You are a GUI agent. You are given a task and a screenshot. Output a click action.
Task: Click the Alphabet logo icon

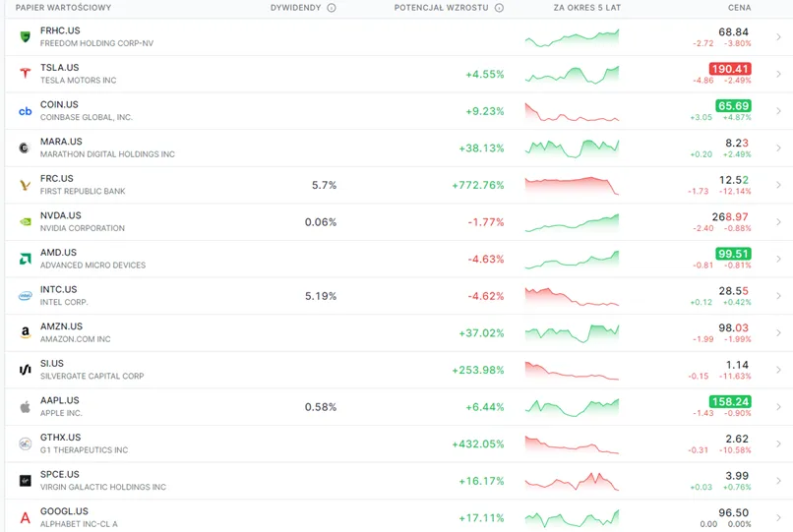[25, 518]
